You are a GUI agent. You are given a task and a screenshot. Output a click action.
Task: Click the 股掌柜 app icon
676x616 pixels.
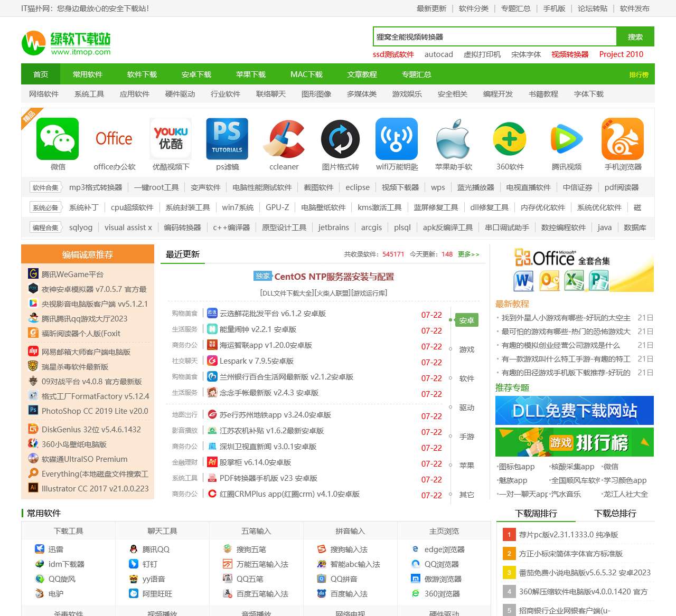tap(212, 462)
